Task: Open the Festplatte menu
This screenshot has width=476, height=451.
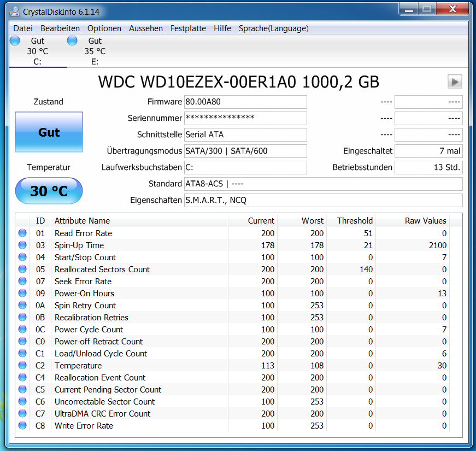Action: [x=188, y=28]
